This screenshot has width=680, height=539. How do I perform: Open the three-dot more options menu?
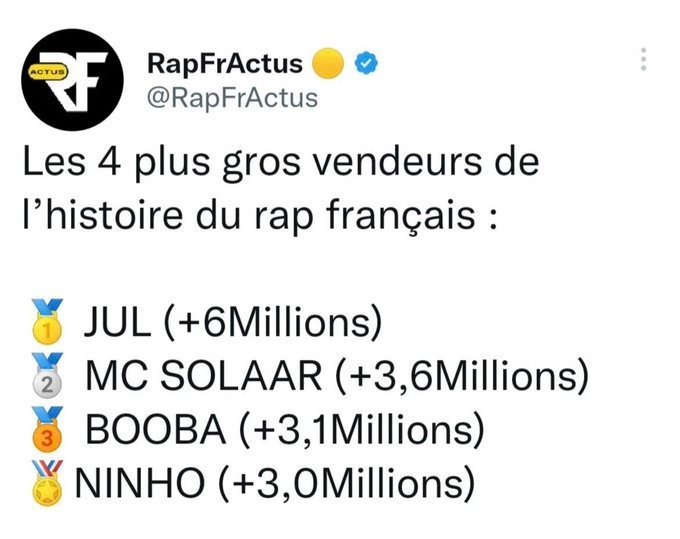coord(644,59)
